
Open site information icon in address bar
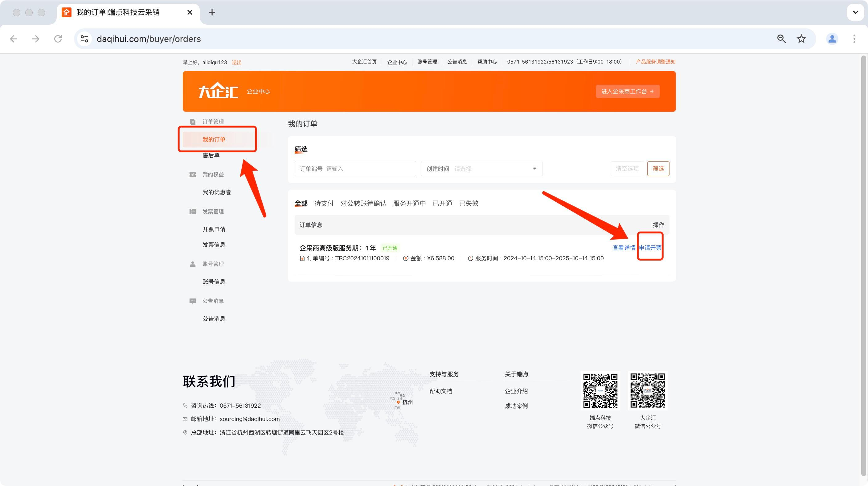click(84, 39)
